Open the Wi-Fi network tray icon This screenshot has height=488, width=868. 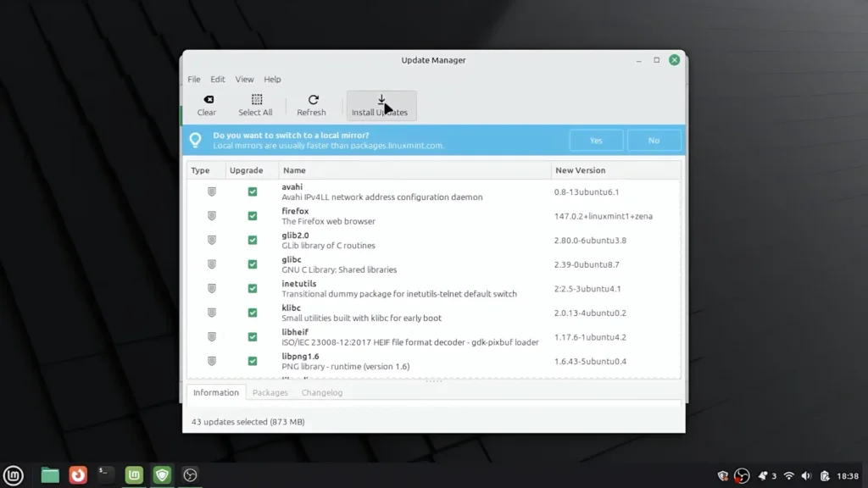pos(789,476)
